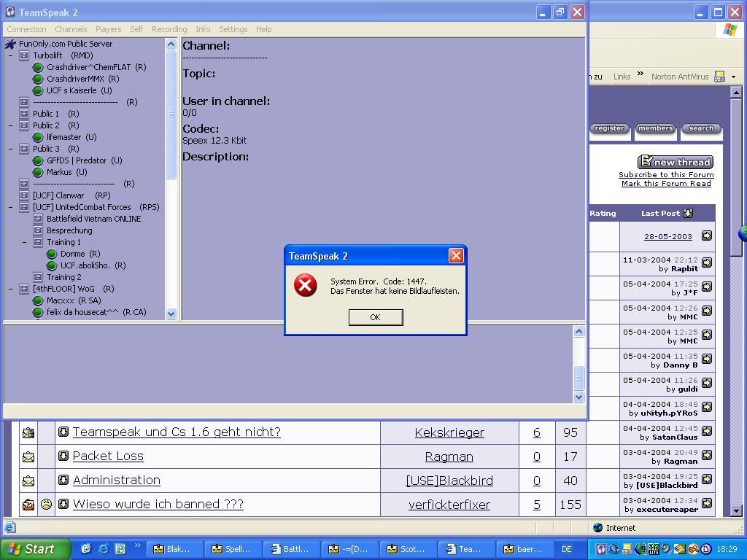Click the lifemaster player green icon

click(x=38, y=137)
